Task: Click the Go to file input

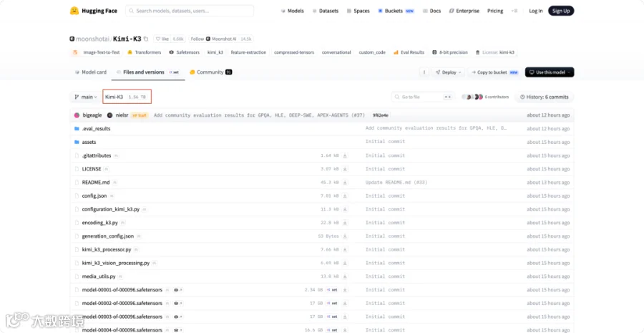Action: (423, 97)
